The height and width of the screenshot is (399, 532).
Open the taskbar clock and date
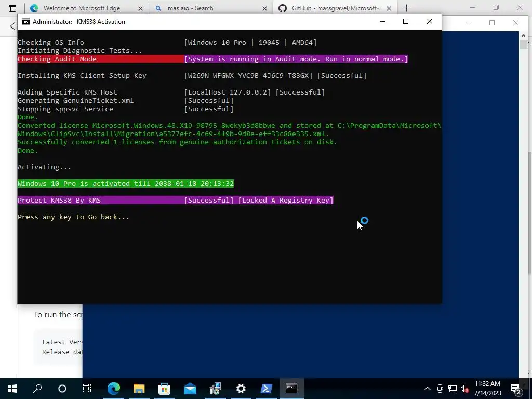pyautogui.click(x=487, y=388)
